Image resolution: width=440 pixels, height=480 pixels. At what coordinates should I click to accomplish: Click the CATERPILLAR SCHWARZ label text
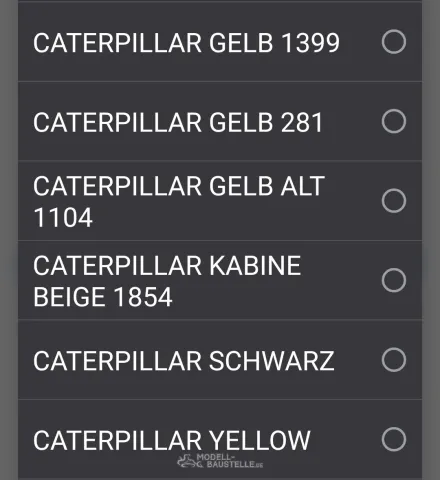184,361
